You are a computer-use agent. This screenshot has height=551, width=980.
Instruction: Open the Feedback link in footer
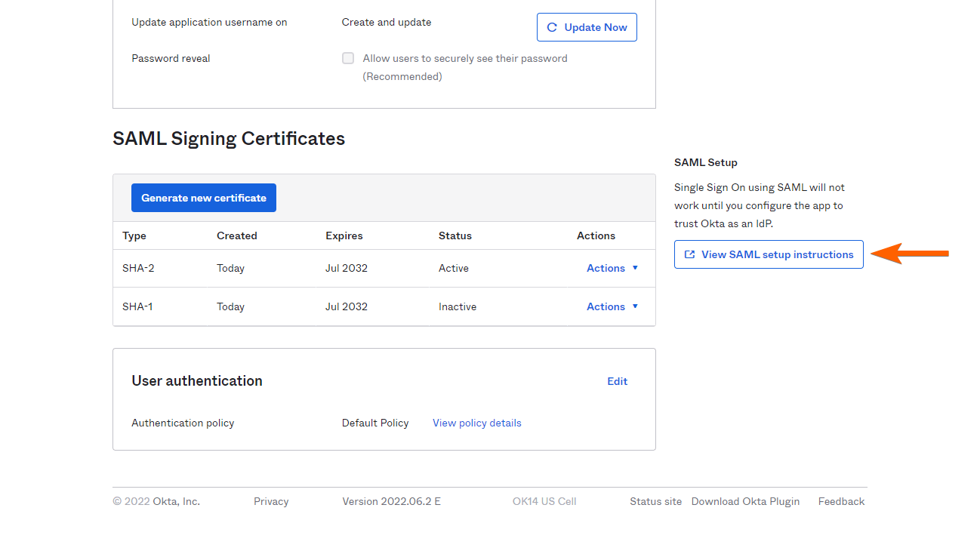(x=841, y=501)
